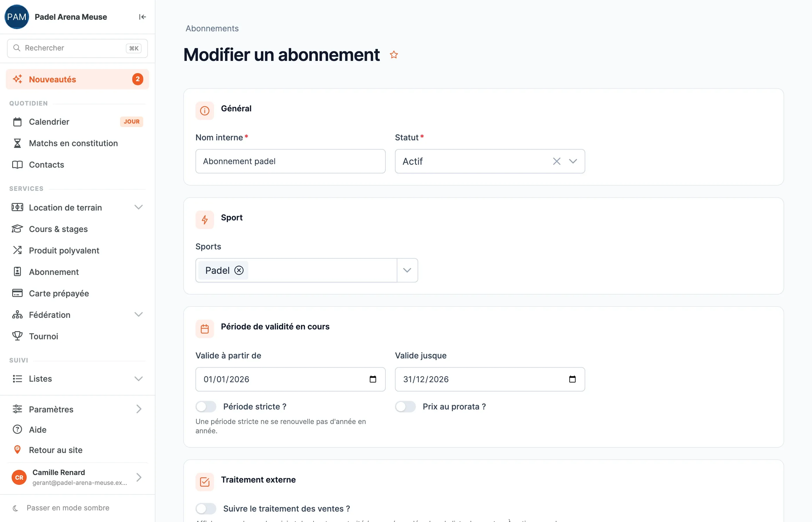Click the Nouveautés count badge
Viewport: 812px width, 522px height.
click(137, 79)
